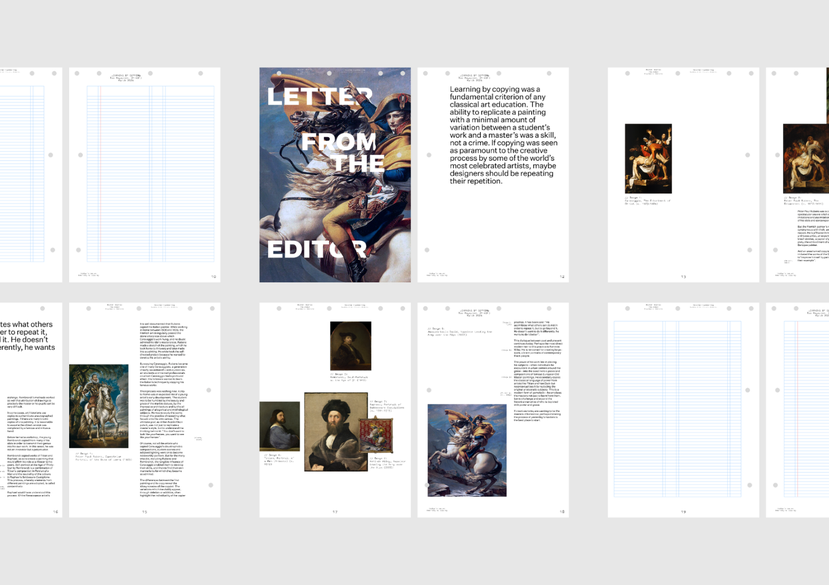The image size is (829, 585).
Task: Open the small Napoleon Crossing the Alps painting below its caption
Action: click(467, 451)
